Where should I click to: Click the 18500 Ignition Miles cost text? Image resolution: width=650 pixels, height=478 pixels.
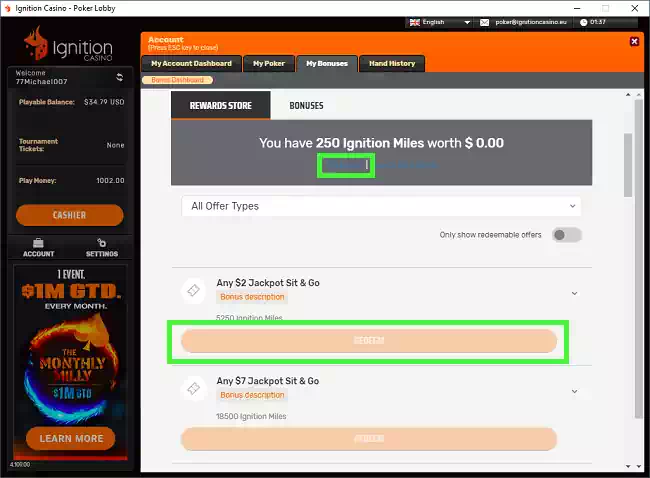coord(251,416)
